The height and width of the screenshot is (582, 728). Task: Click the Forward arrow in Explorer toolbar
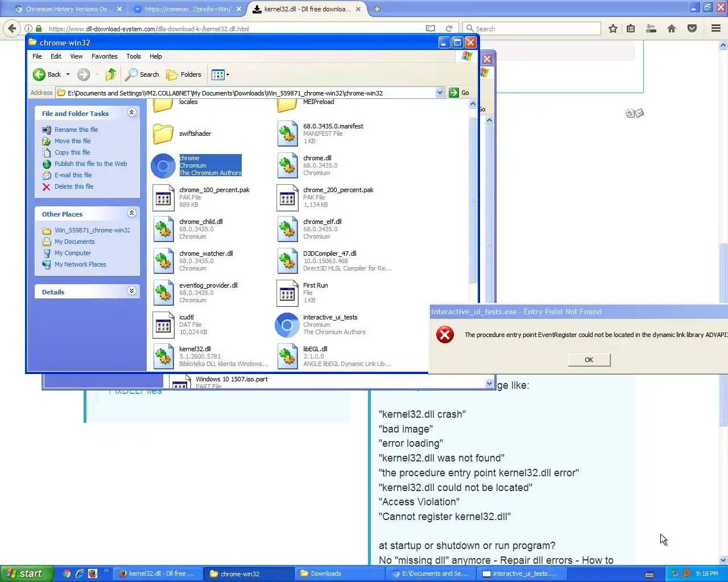[x=84, y=74]
